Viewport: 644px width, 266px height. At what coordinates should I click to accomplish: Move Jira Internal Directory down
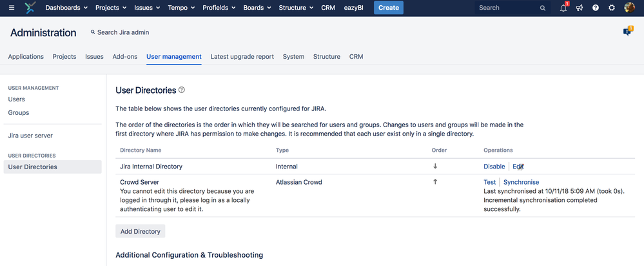435,167
